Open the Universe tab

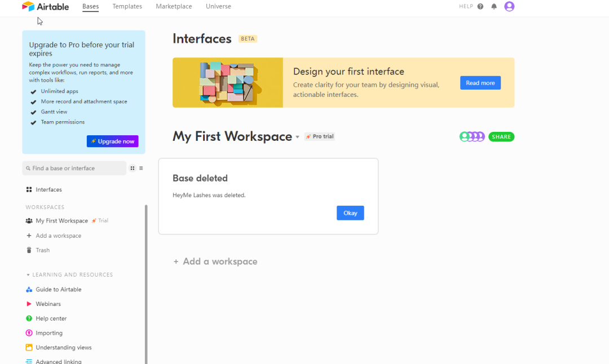coord(218,7)
